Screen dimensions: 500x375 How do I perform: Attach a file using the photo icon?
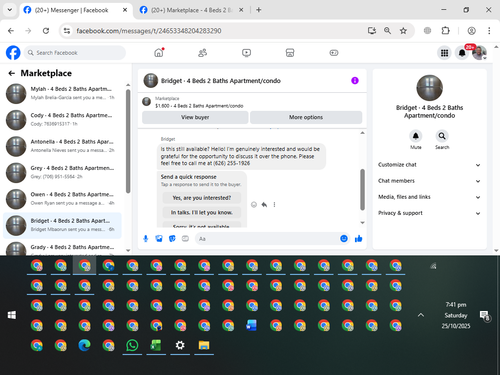pos(159,239)
